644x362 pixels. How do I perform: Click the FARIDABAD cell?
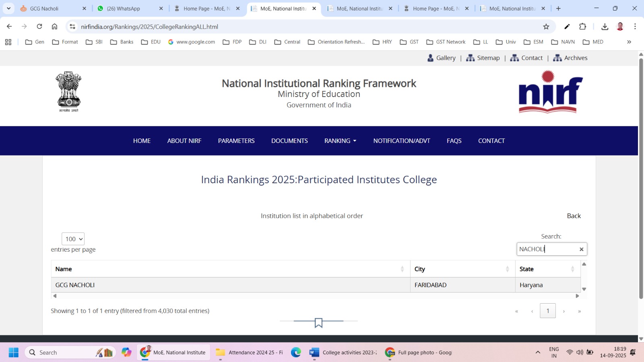click(x=462, y=285)
